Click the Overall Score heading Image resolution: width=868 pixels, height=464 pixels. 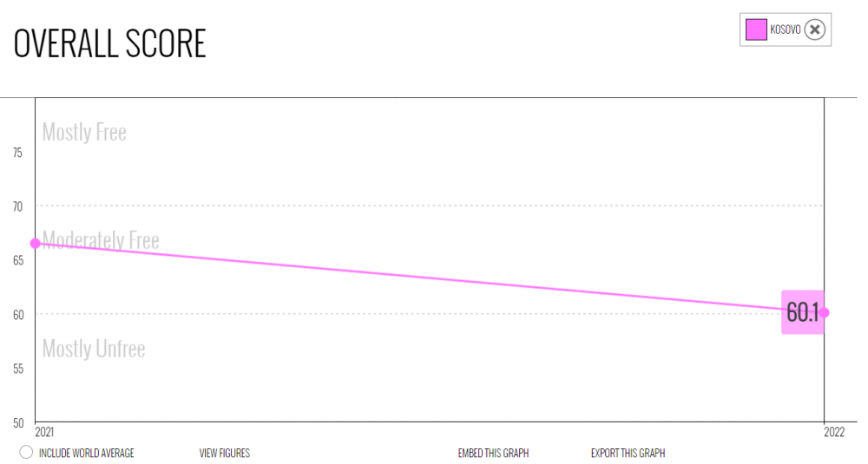[109, 43]
